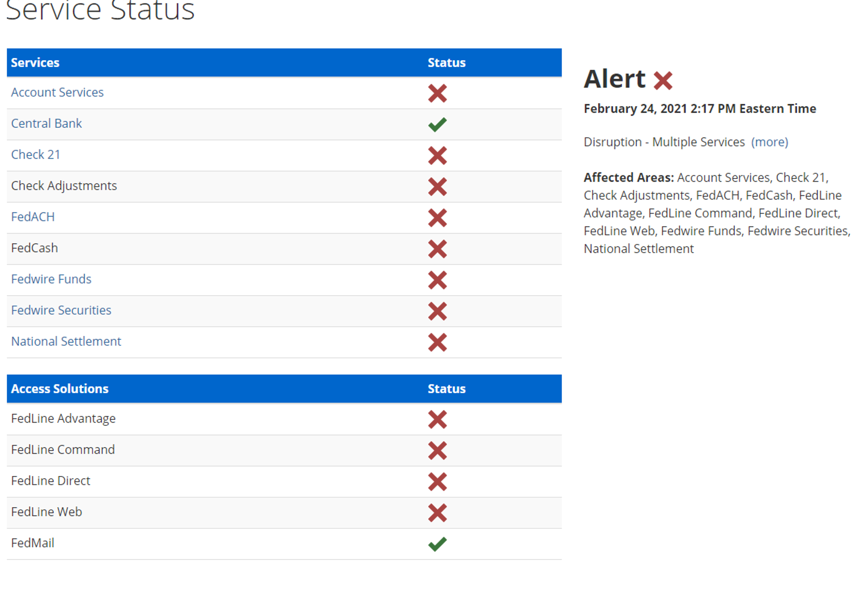Viewport: 868px width, 593px height.
Task: Click the red X status for FedLine Direct
Action: pyautogui.click(x=437, y=482)
